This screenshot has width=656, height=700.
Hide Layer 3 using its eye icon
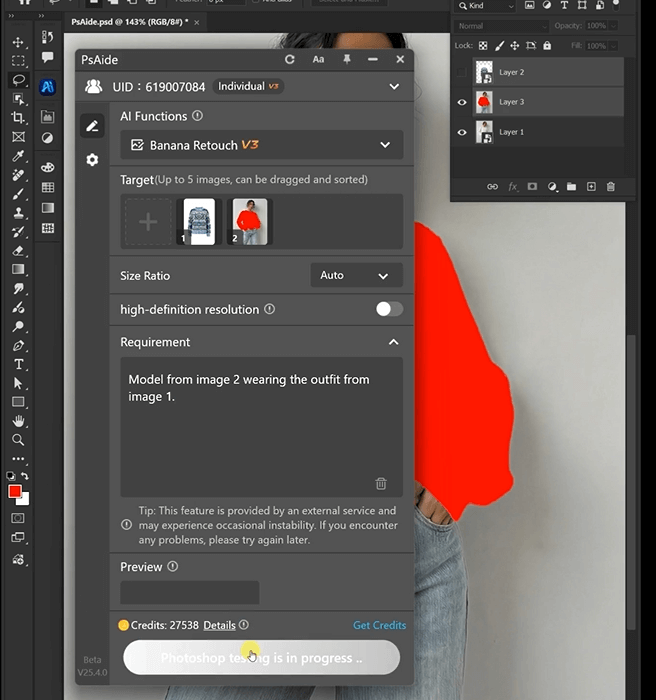[x=462, y=102]
